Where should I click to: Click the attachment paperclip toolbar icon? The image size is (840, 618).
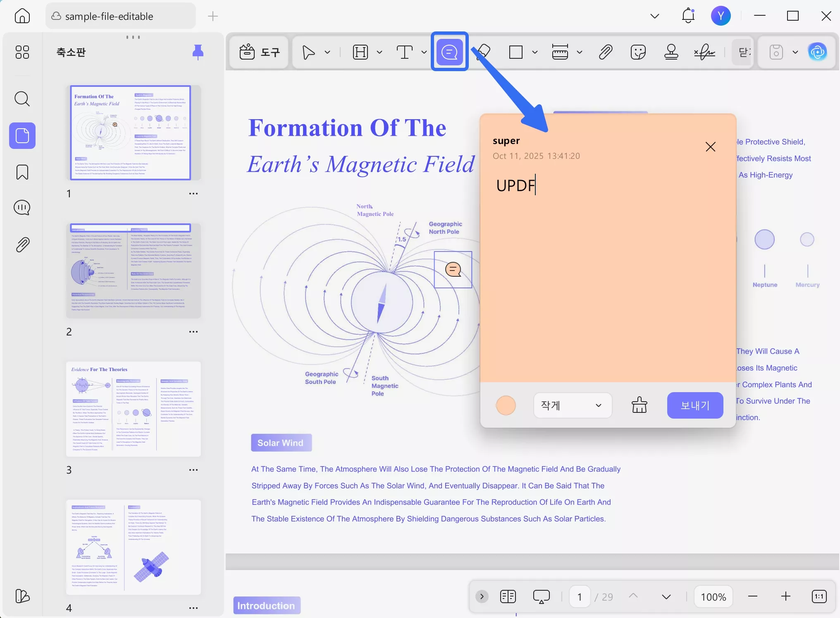point(605,52)
